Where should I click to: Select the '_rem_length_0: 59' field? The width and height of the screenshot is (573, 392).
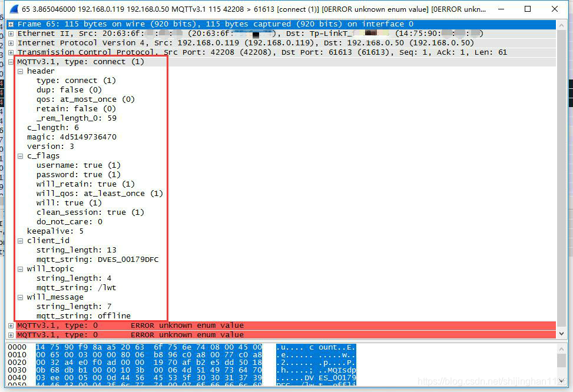pos(77,118)
